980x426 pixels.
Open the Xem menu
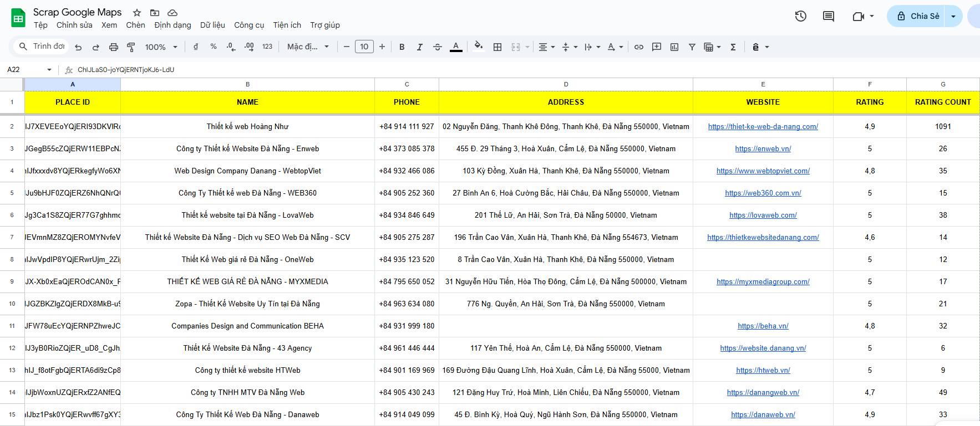click(x=109, y=25)
